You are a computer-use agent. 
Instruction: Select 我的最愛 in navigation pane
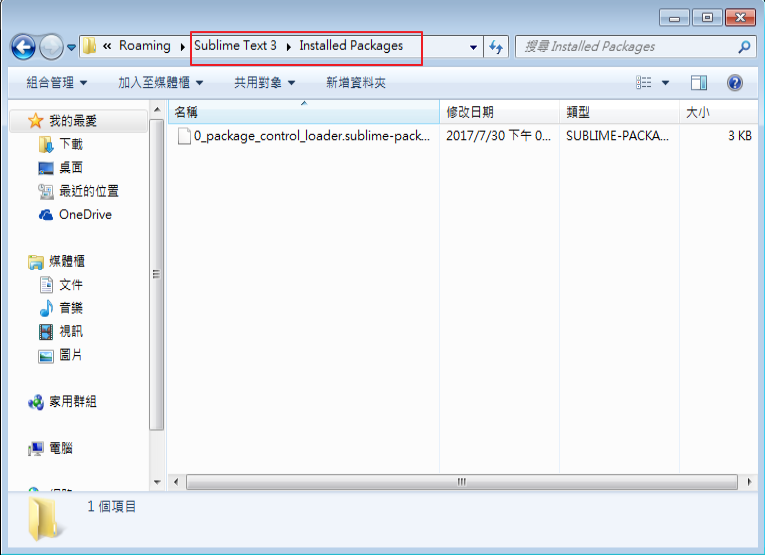click(x=73, y=120)
